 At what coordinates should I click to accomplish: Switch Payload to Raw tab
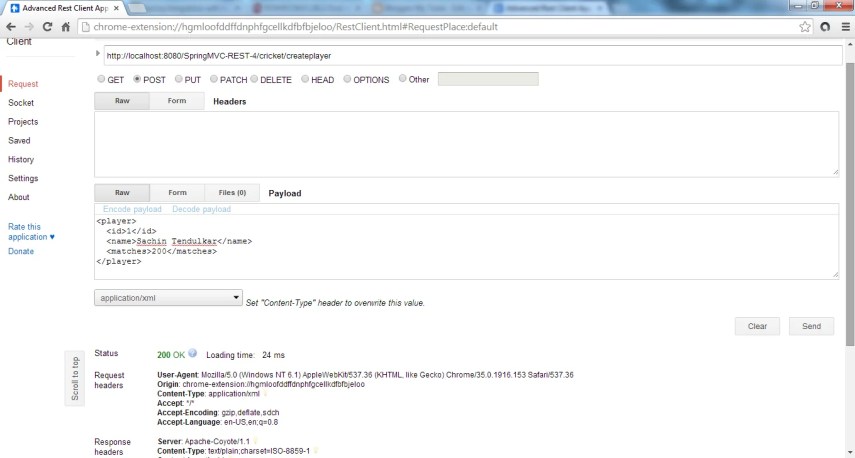point(122,192)
